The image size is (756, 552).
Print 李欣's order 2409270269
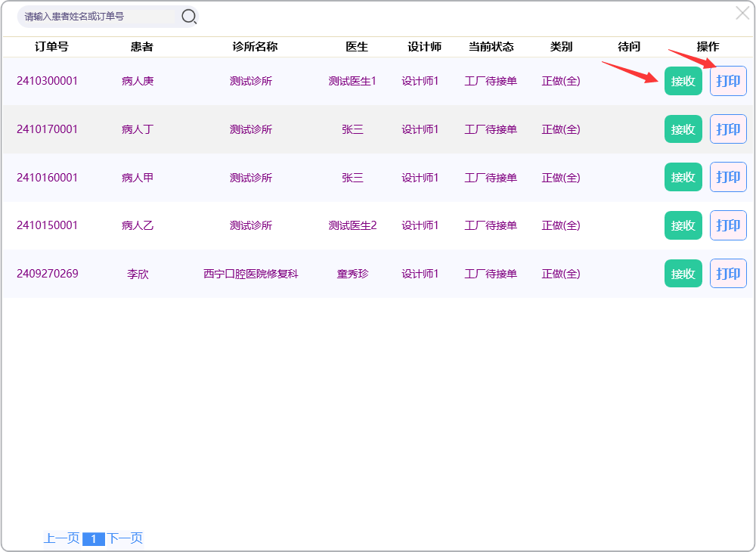728,274
